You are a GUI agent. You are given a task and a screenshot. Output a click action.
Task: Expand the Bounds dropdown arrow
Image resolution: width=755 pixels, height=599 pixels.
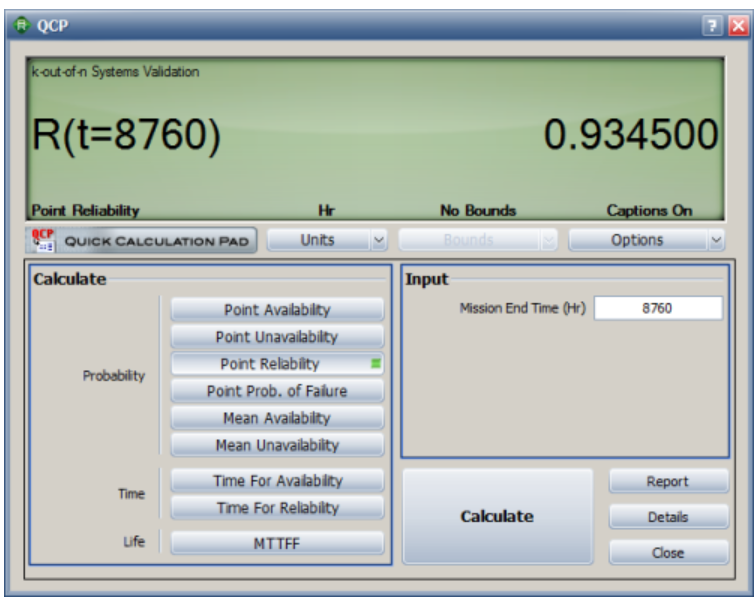548,240
